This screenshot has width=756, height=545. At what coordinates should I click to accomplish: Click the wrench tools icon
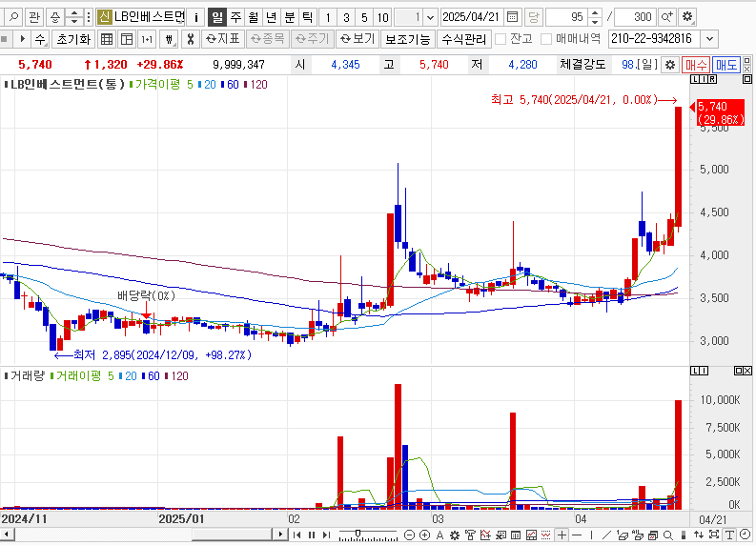tap(191, 39)
